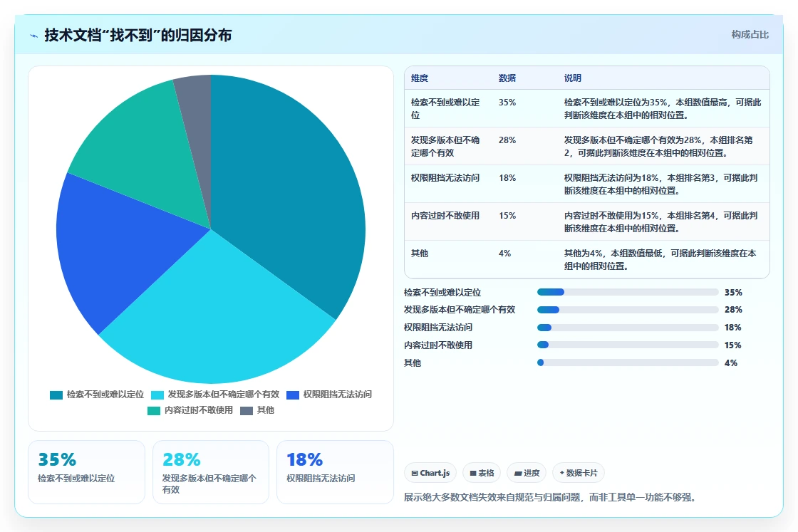Click the 说明 column header

click(x=573, y=78)
